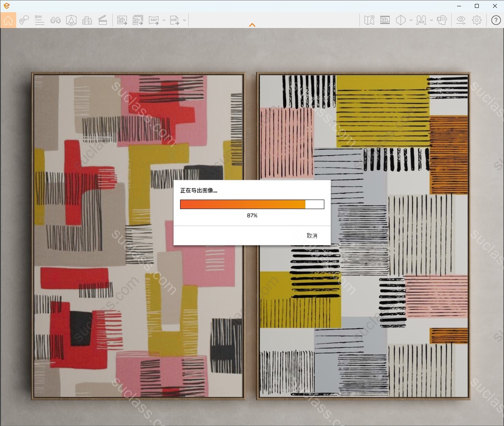This screenshot has height=426, width=504.
Task: Open the video editor clapperboard icon
Action: (x=103, y=20)
